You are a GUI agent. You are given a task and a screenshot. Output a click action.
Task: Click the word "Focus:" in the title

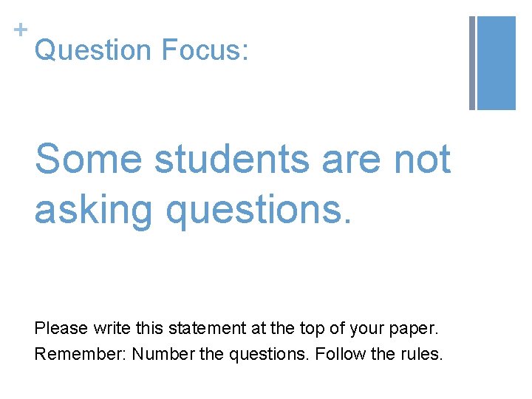pos(204,50)
